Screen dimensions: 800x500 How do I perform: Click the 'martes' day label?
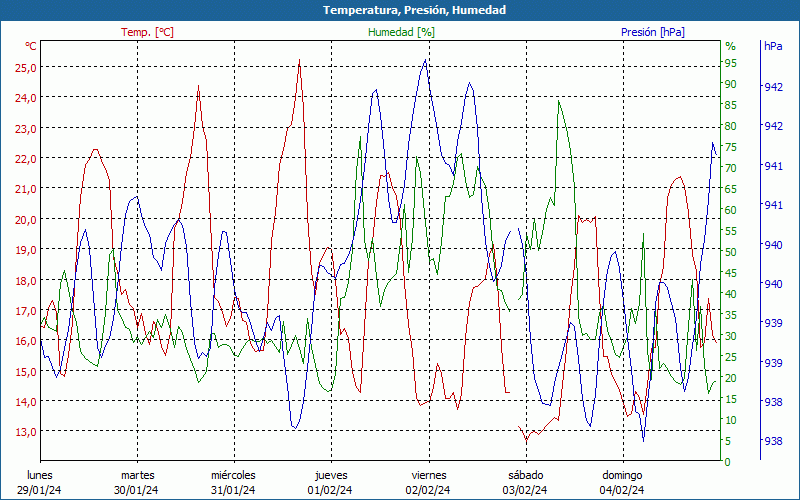pos(137,476)
